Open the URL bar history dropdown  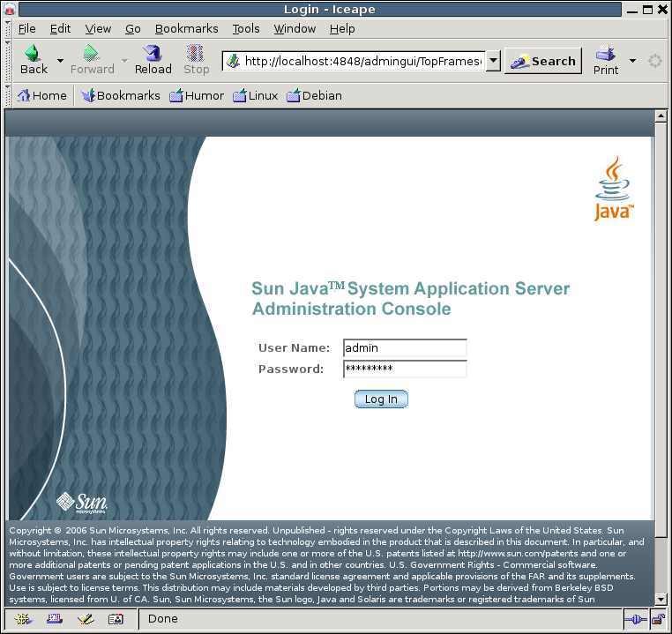coord(493,61)
